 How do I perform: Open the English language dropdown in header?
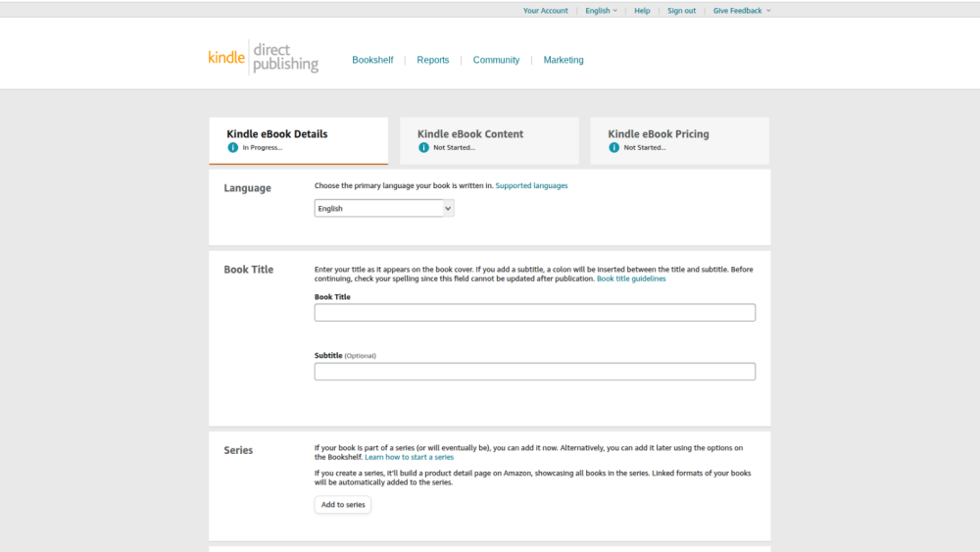[601, 11]
